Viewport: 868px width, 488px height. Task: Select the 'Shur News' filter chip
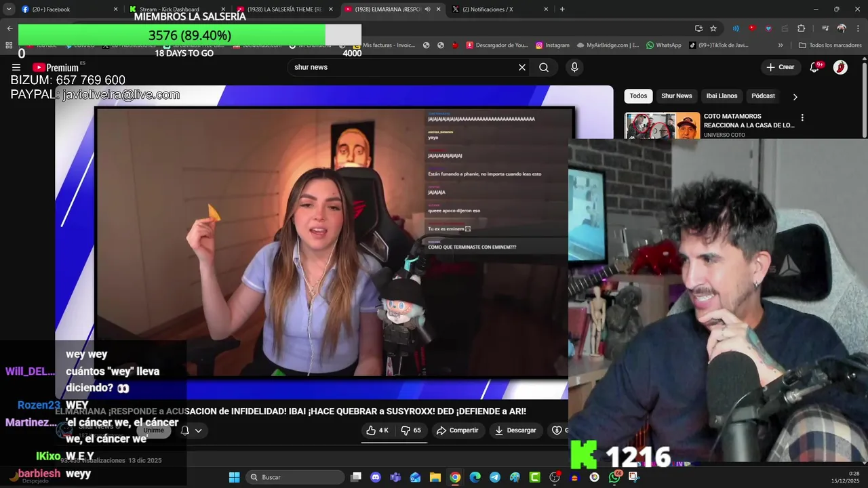point(677,96)
